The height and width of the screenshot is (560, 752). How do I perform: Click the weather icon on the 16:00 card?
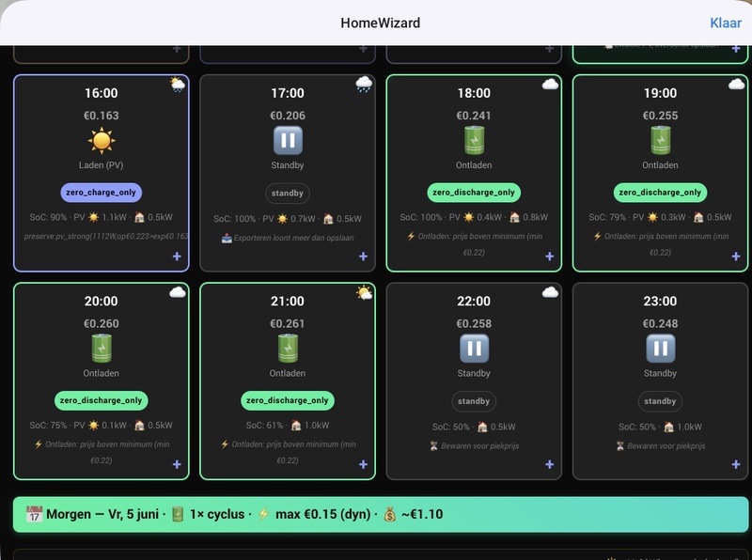[x=178, y=85]
